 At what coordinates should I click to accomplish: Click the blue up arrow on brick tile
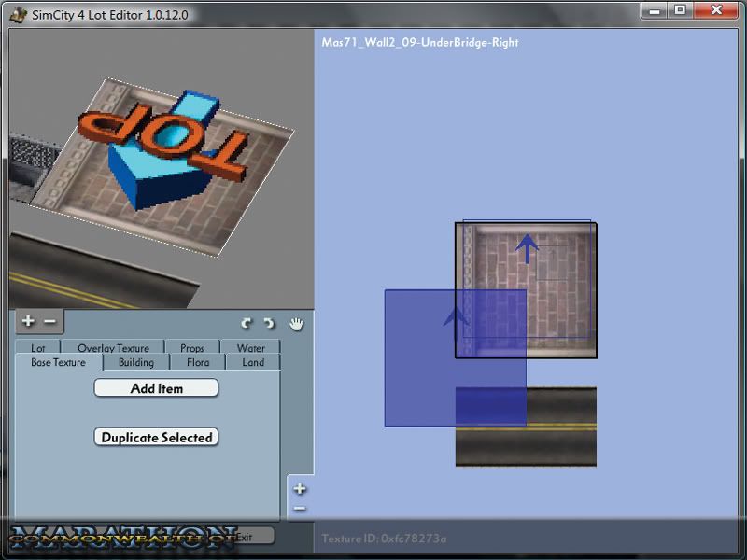pyautogui.click(x=527, y=248)
